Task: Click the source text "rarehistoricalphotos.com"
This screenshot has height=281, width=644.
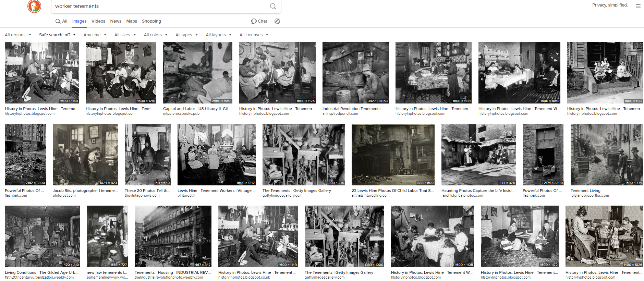Action: pyautogui.click(x=462, y=196)
